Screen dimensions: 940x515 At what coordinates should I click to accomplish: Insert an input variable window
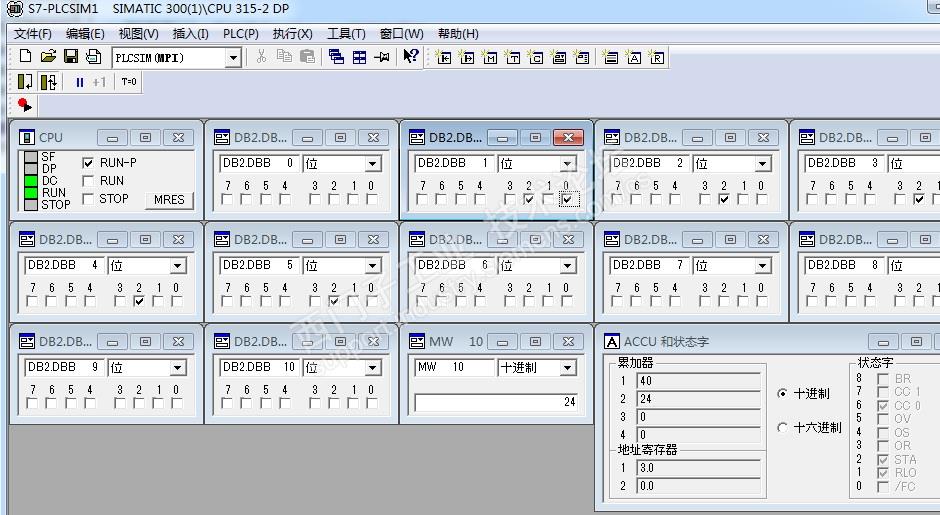click(x=444, y=57)
